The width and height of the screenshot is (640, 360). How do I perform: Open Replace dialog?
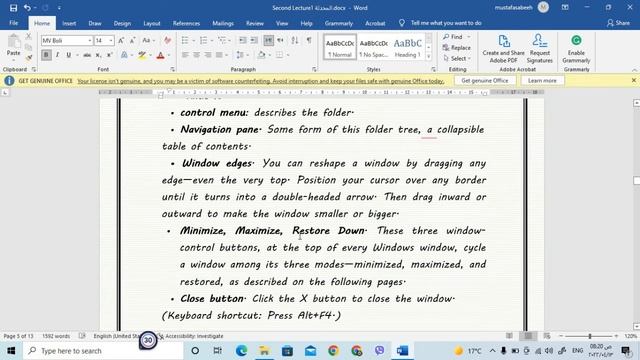457,48
